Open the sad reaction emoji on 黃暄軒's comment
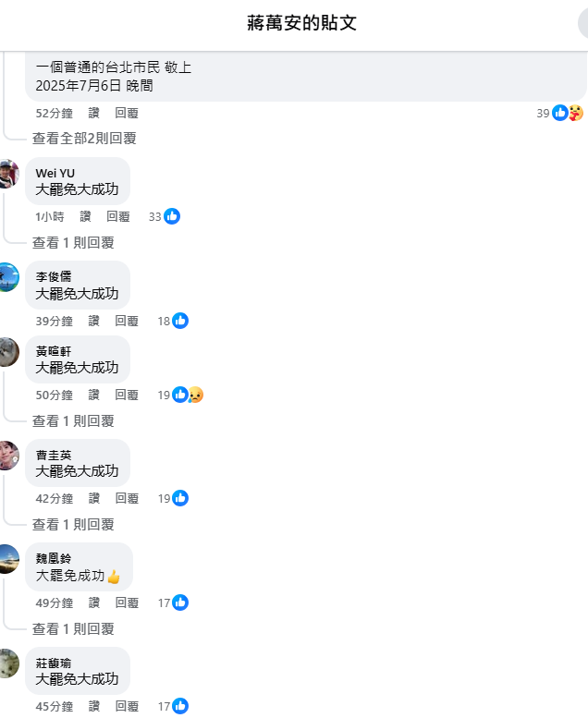The width and height of the screenshot is (588, 718). 196,395
